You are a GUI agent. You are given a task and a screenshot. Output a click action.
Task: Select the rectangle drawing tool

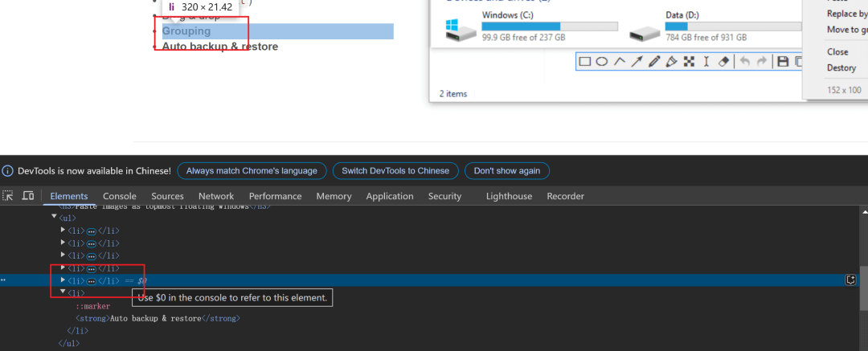(x=585, y=62)
